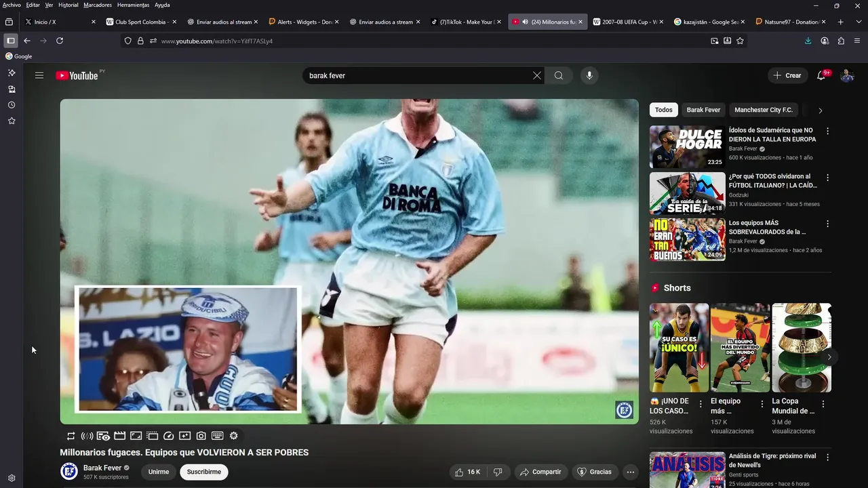Click the Gracias button
This screenshot has height=488, width=868.
tap(594, 472)
